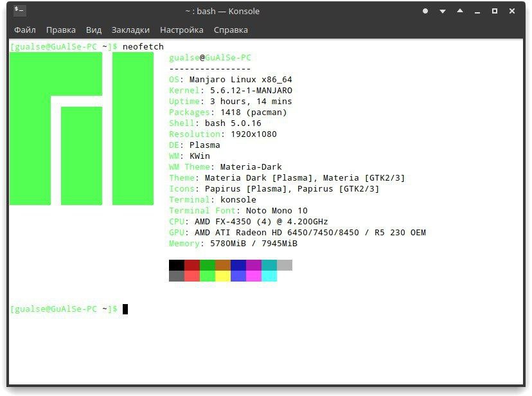Open the Правка menu
This screenshot has width=532, height=396.
click(x=61, y=30)
